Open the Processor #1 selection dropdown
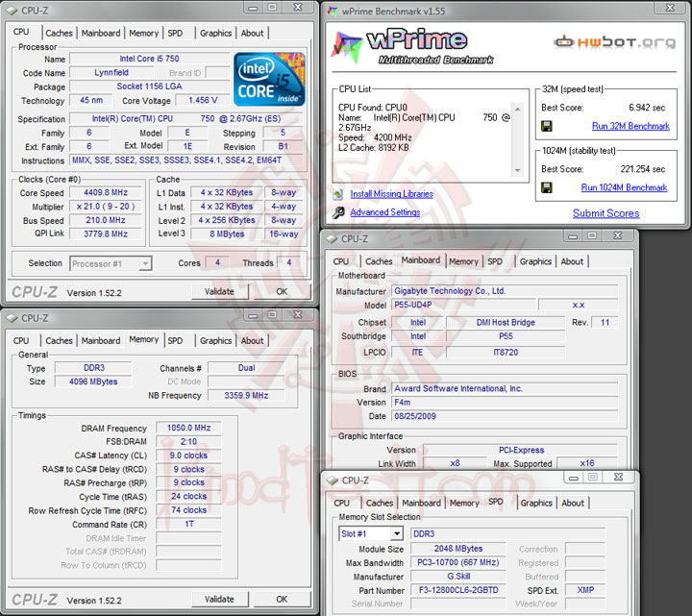 [111, 264]
